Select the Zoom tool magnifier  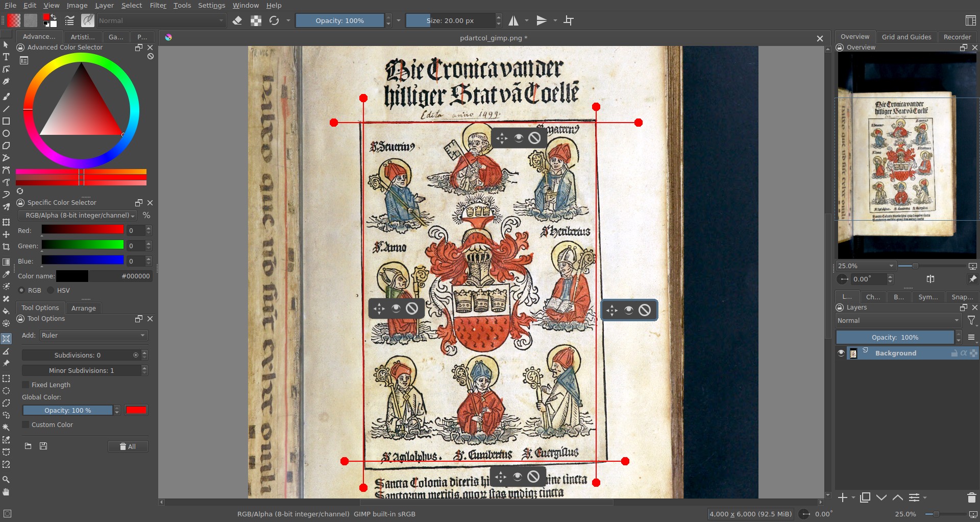tap(6, 480)
